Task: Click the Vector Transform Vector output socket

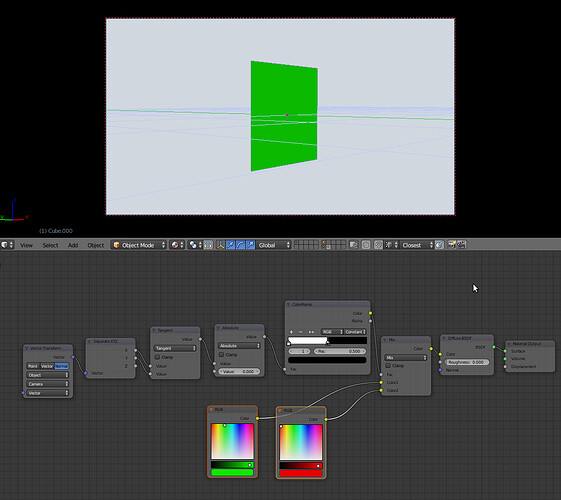Action: pos(73,357)
